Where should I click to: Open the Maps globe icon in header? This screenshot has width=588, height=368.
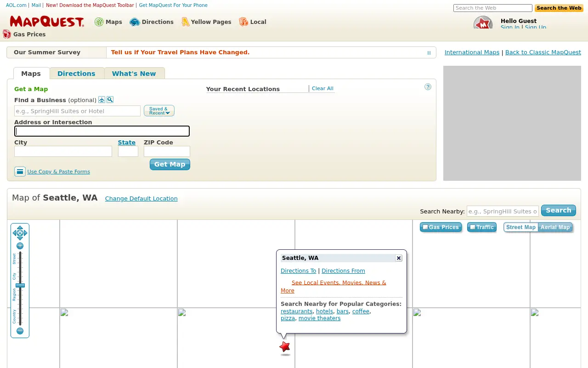pos(99,22)
